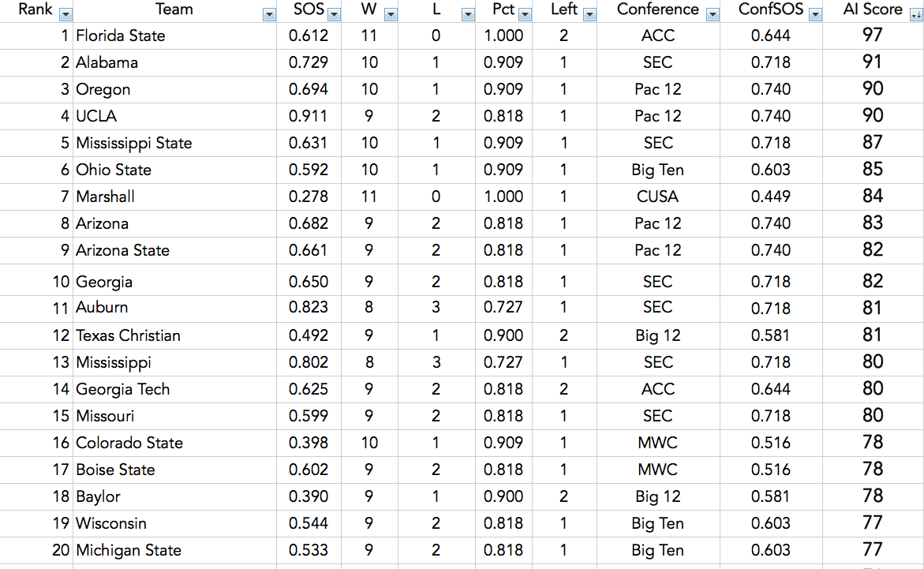Click the Michigan State team cell

click(x=174, y=550)
